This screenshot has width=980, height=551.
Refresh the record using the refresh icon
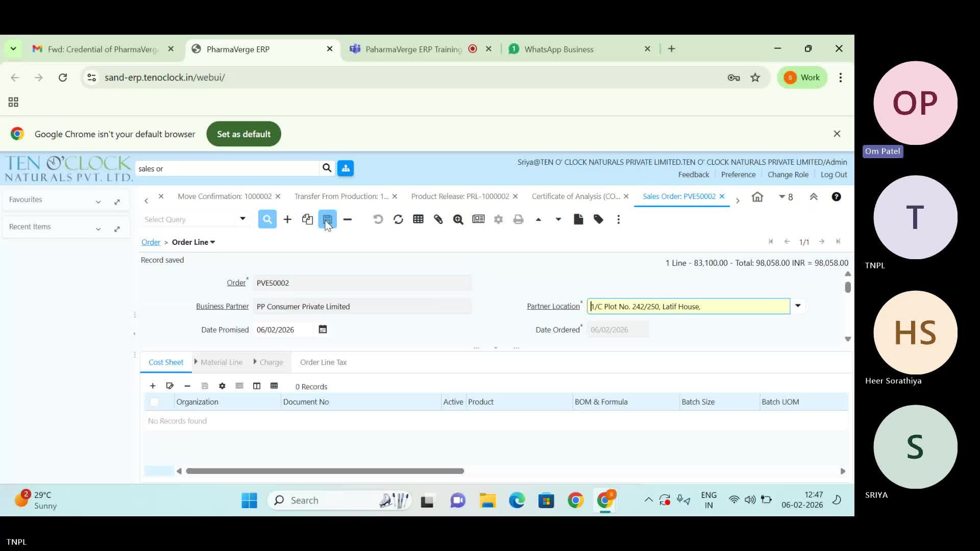coord(398,219)
